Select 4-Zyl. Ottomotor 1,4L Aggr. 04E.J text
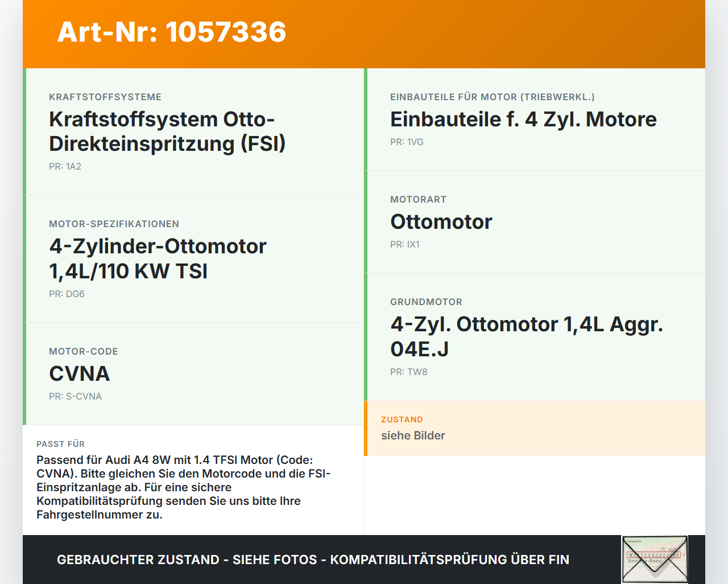Image resolution: width=728 pixels, height=584 pixels. pos(527,336)
